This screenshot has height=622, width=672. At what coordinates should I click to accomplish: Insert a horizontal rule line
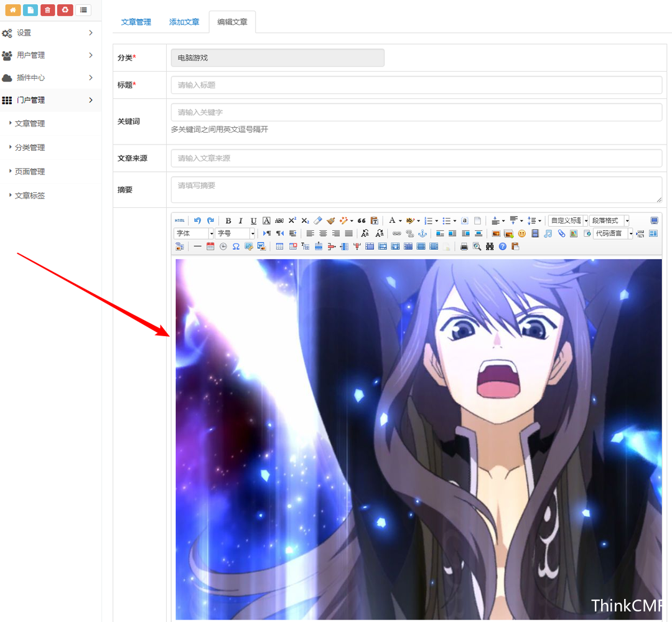click(197, 246)
